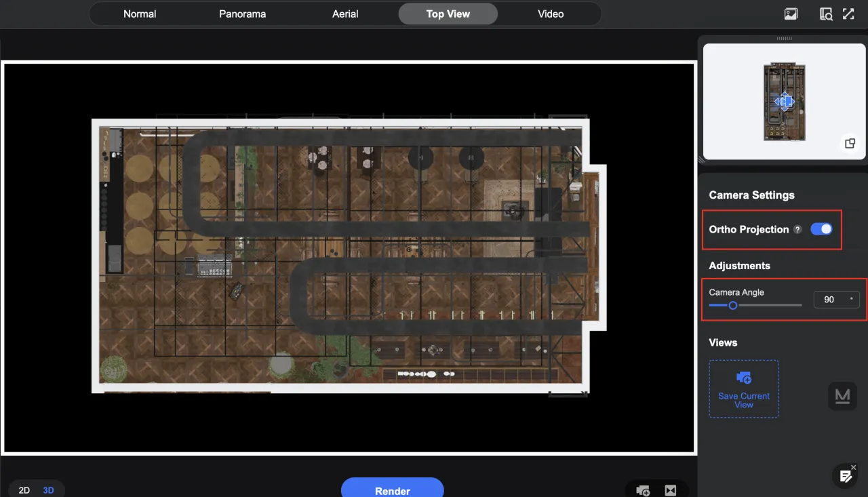Click the hourglass-shaped icon beside add camera

(x=671, y=490)
